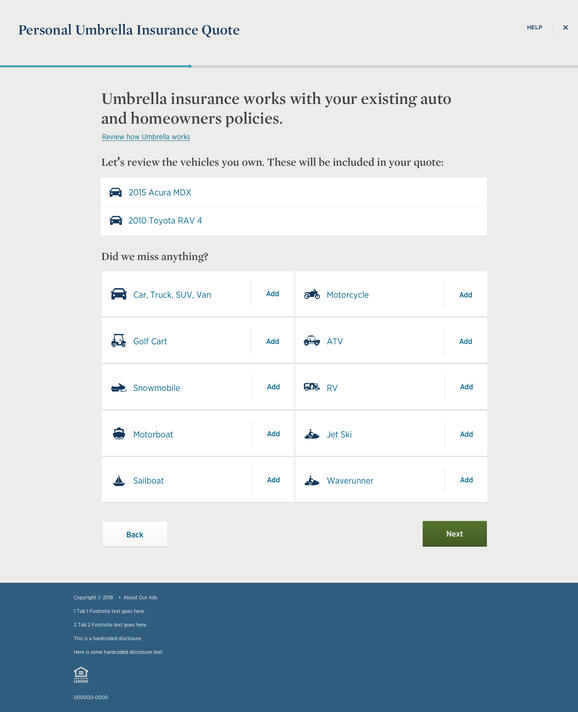Open the HELP menu item
This screenshot has height=712, width=578.
[534, 27]
